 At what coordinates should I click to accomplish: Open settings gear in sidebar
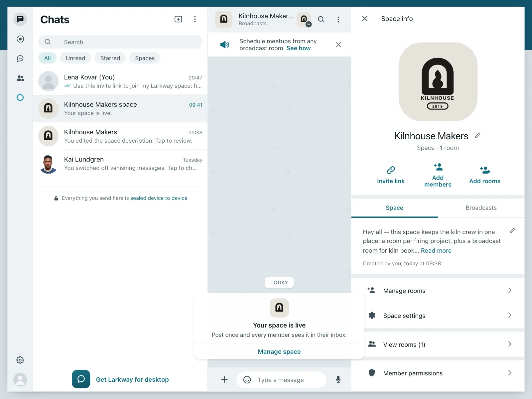click(x=20, y=360)
